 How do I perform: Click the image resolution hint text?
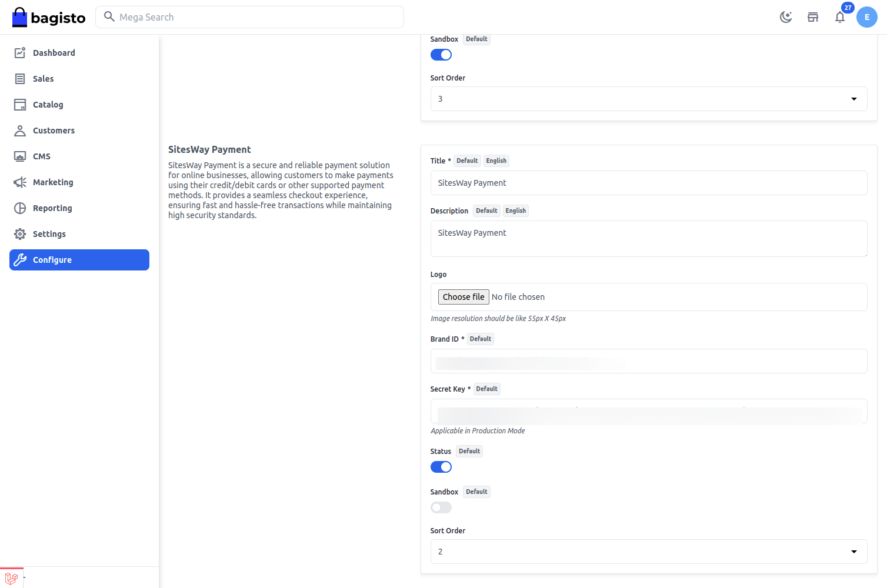[x=498, y=319]
